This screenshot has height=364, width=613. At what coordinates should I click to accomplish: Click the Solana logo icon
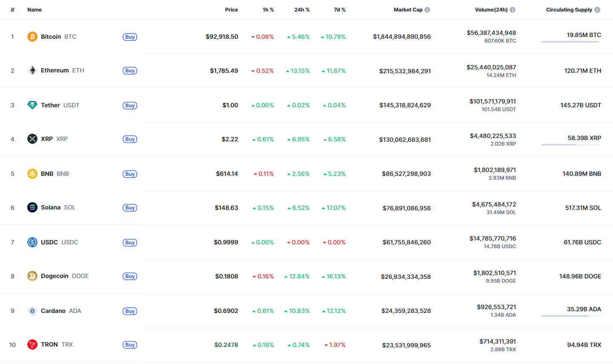[x=32, y=207]
